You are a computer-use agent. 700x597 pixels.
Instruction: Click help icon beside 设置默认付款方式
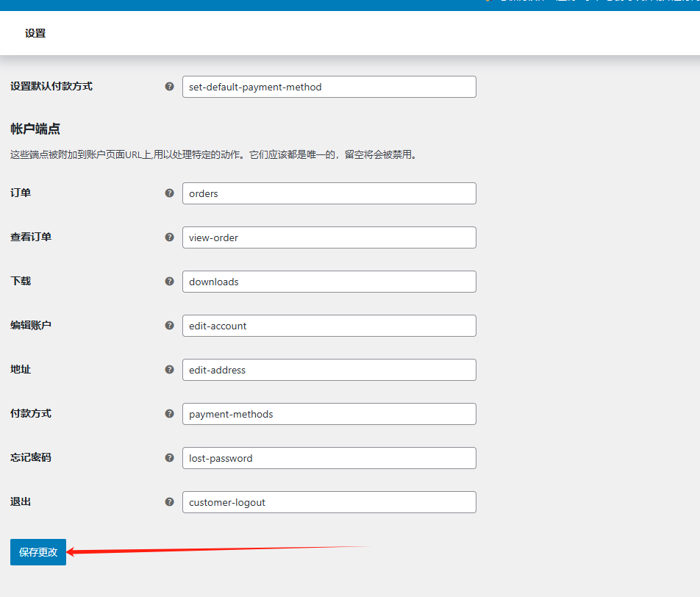click(x=170, y=87)
